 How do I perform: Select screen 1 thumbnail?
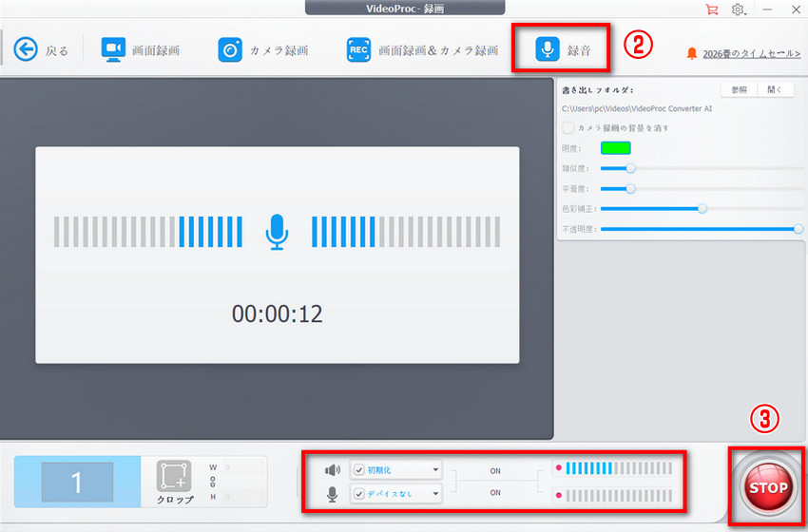77,482
